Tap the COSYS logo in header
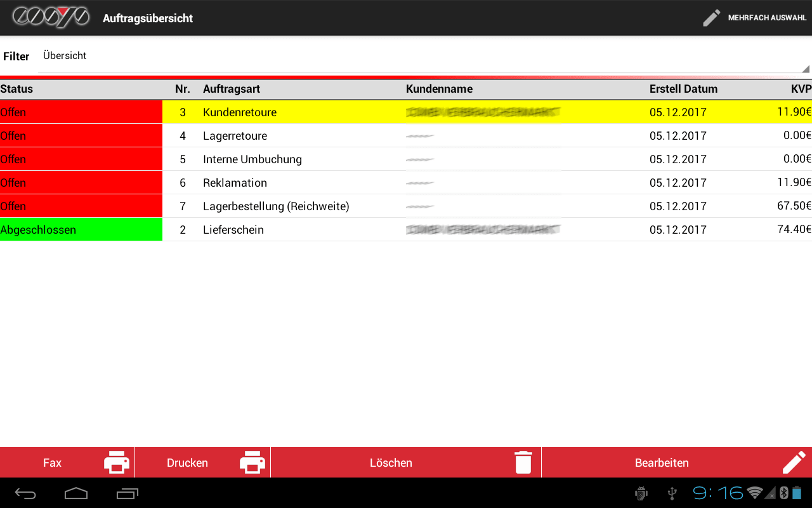Image resolution: width=812 pixels, height=508 pixels. (x=51, y=17)
